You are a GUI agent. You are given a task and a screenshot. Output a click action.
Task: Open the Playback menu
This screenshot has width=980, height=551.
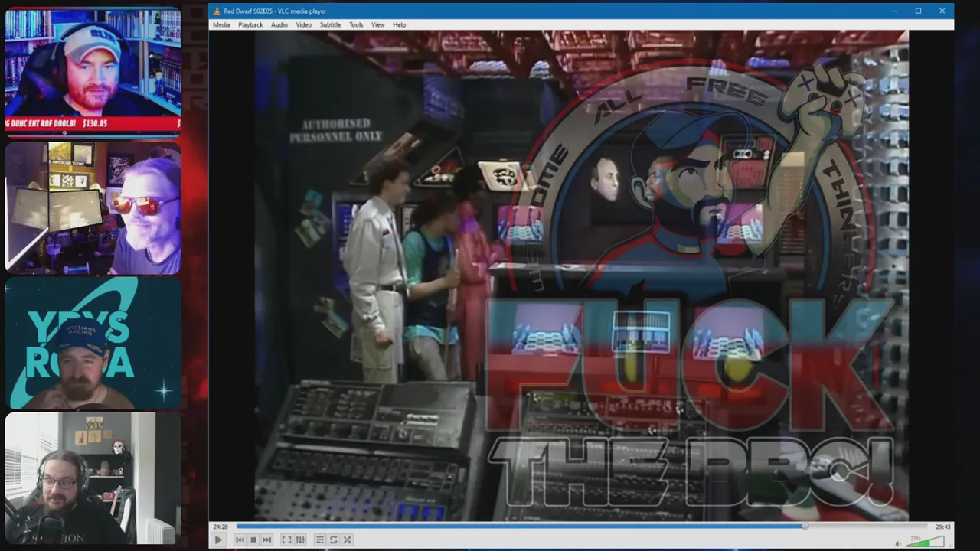(x=250, y=24)
